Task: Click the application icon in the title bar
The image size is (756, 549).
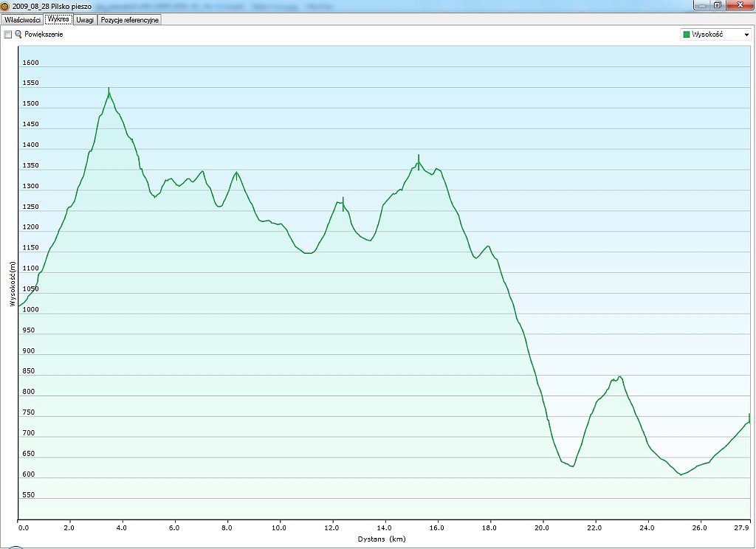Action: click(5, 5)
